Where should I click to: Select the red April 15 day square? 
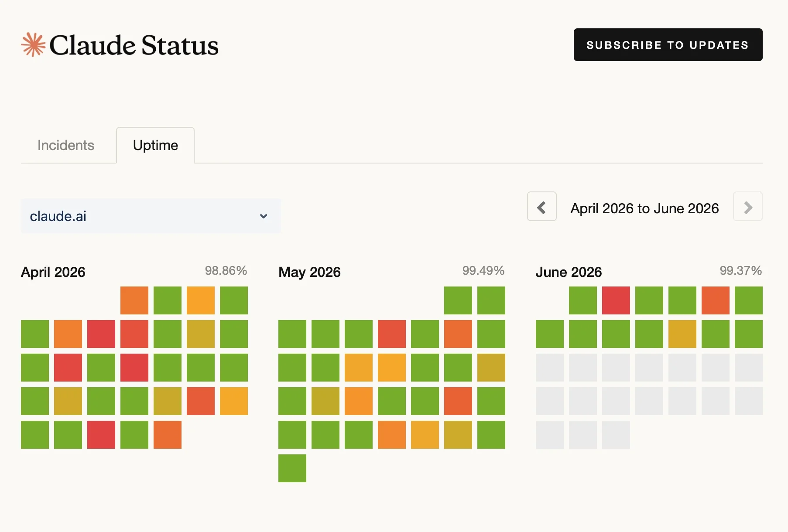(134, 368)
